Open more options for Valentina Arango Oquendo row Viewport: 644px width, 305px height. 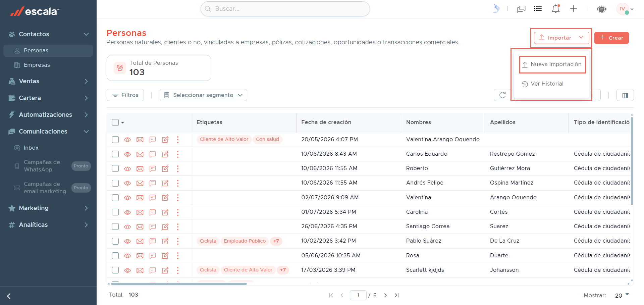[x=178, y=140]
